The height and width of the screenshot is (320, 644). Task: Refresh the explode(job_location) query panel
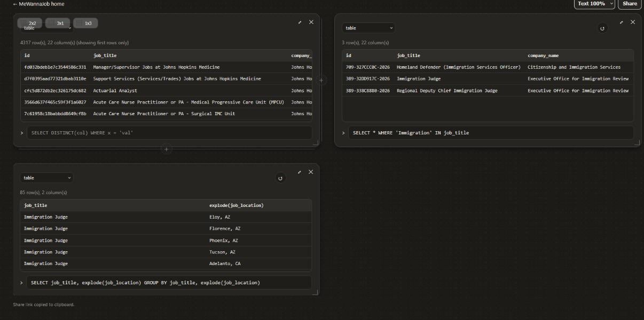point(280,178)
